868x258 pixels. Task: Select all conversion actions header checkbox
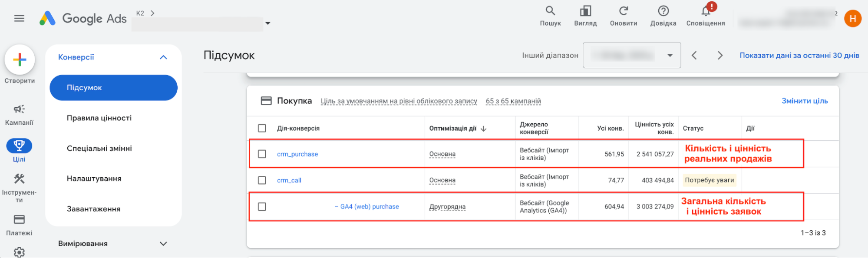click(x=262, y=128)
